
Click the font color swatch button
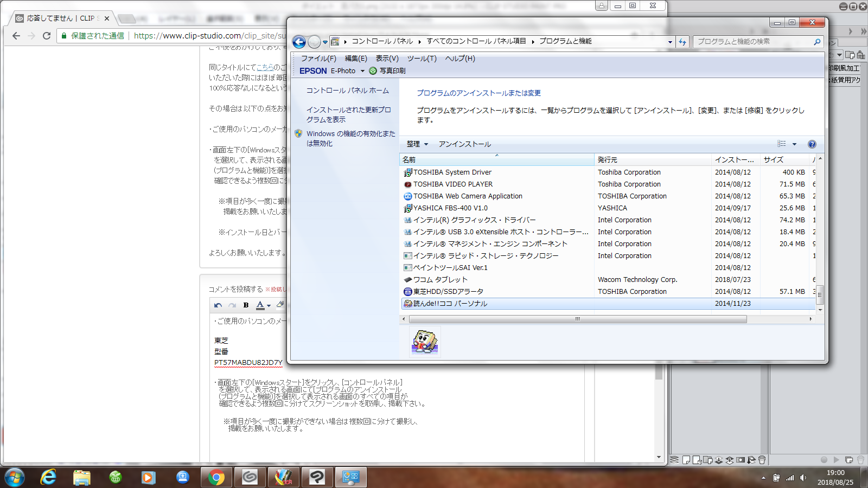(x=260, y=305)
